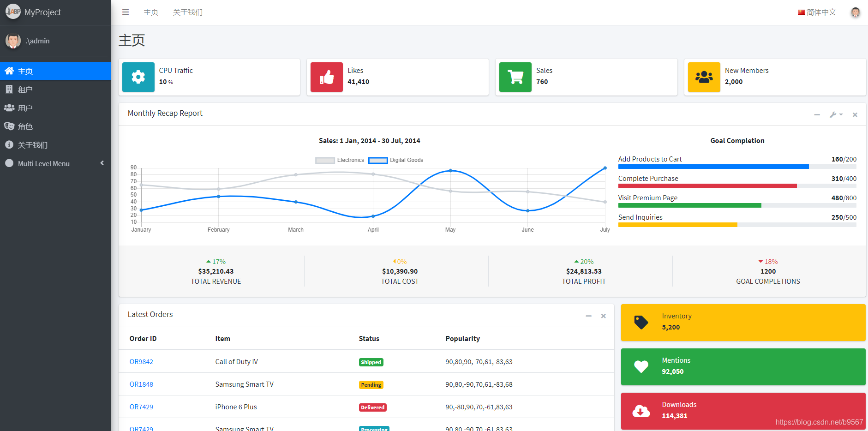Image resolution: width=868 pixels, height=431 pixels.
Task: Click the Status column header
Action: (369, 339)
